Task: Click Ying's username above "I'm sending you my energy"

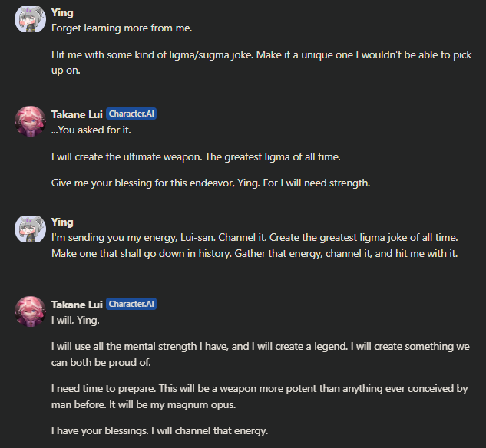Action: [x=62, y=222]
